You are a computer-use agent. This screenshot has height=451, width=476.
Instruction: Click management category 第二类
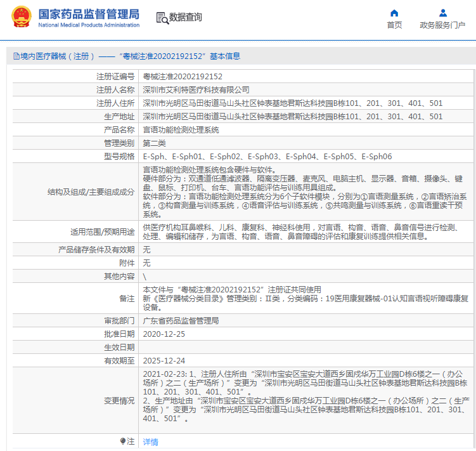click(x=154, y=143)
